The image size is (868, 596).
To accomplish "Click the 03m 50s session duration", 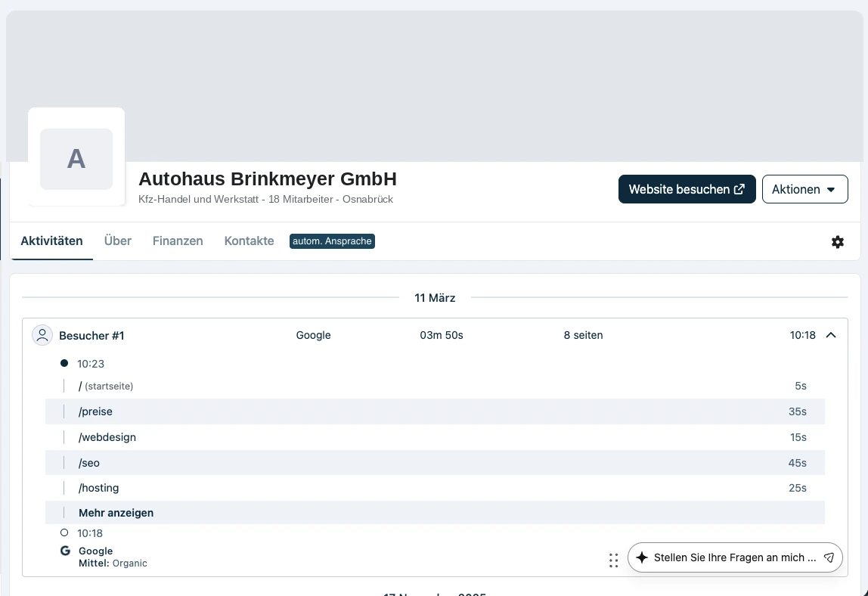I will pos(442,335).
